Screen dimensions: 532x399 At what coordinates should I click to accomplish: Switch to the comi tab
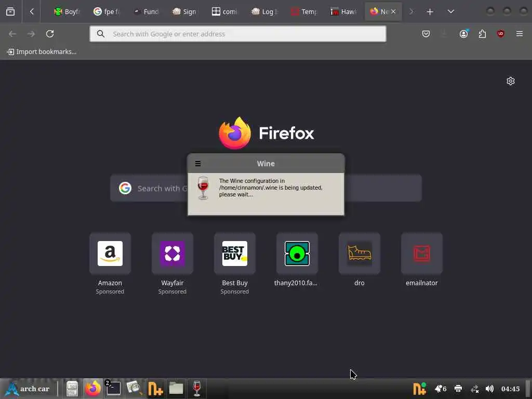point(224,11)
